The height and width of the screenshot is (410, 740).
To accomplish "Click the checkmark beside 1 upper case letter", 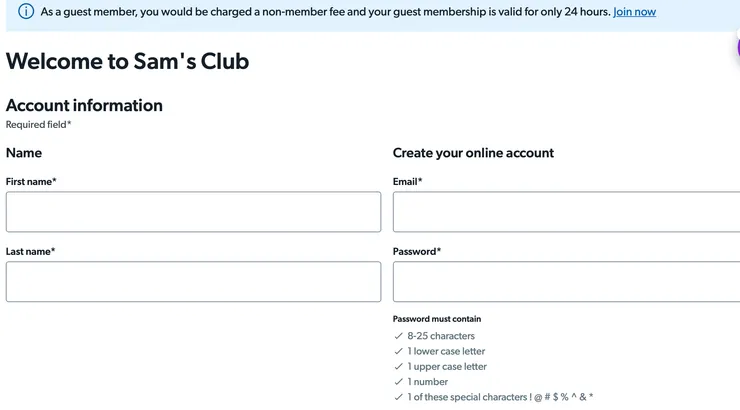I will tap(399, 367).
